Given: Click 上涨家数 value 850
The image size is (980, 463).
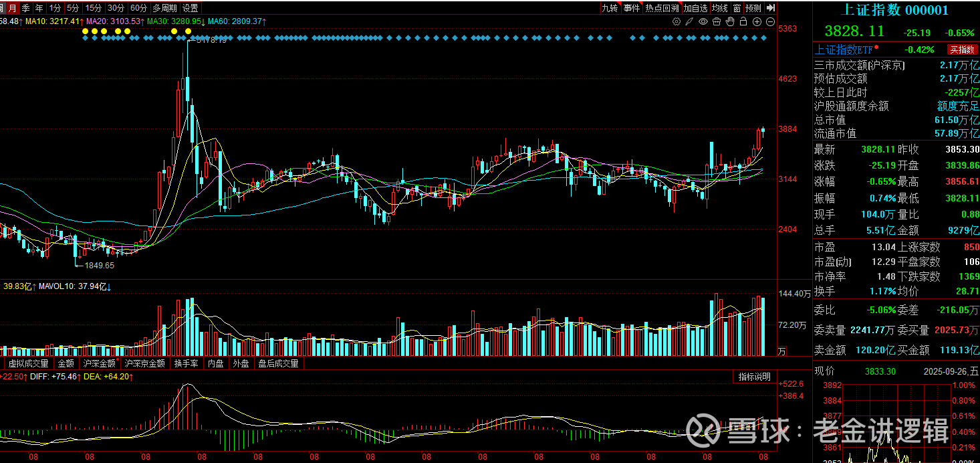Looking at the screenshot, I should point(971,247).
